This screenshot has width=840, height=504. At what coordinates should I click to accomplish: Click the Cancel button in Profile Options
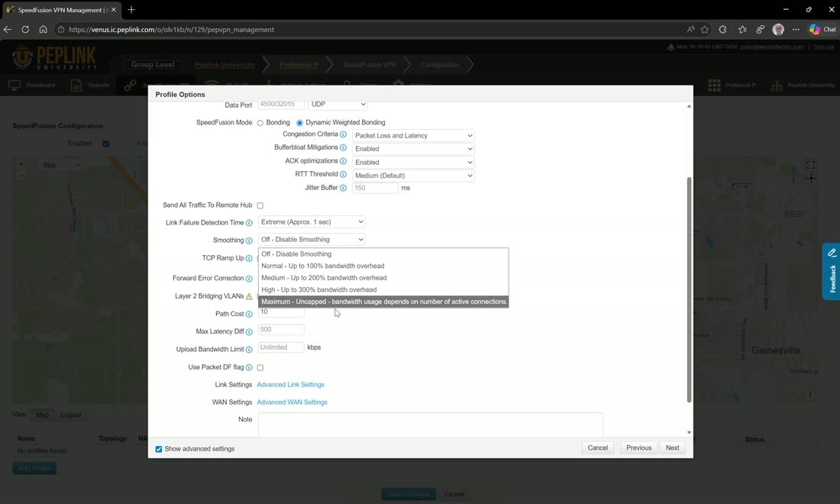tap(598, 447)
